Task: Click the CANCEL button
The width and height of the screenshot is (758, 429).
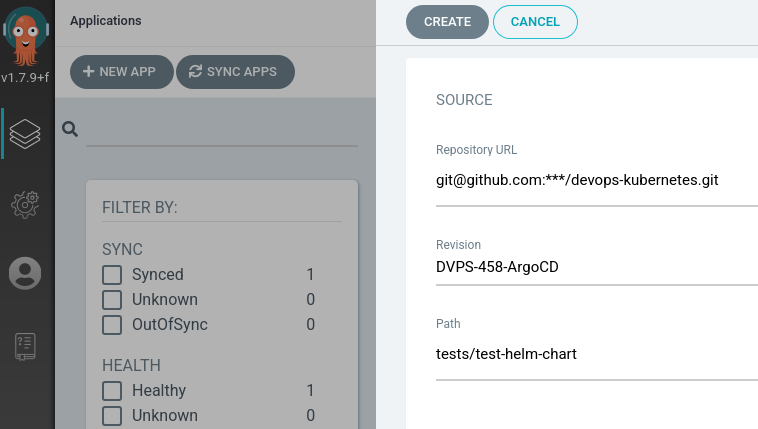Action: pos(535,22)
